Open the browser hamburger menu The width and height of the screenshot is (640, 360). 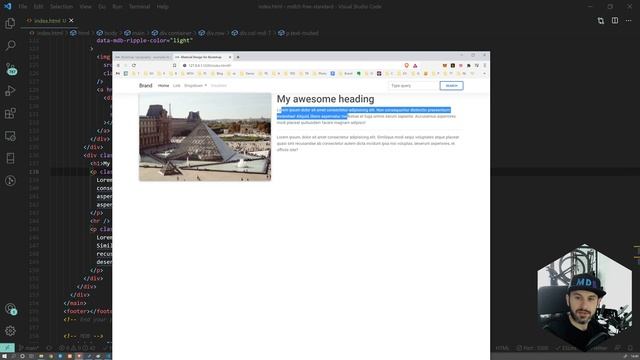coord(484,65)
